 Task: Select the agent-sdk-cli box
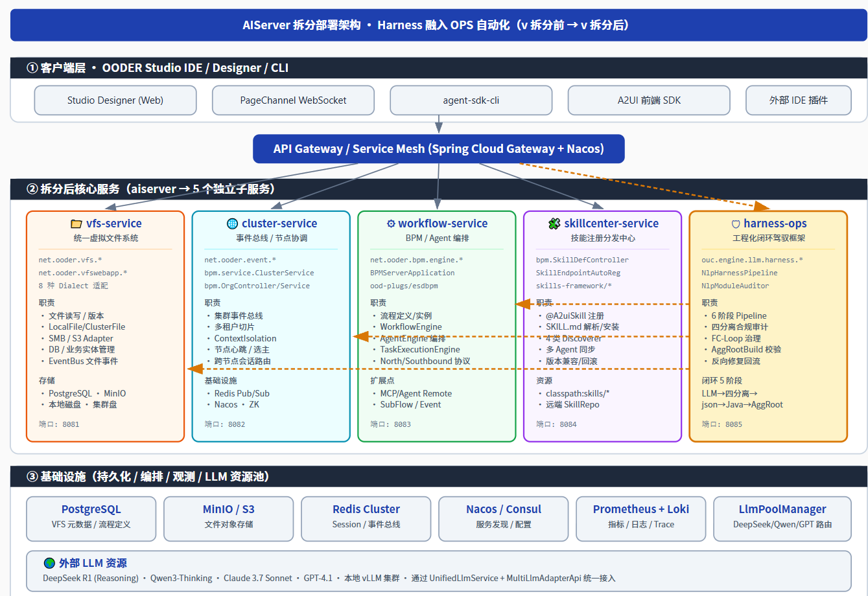point(471,100)
